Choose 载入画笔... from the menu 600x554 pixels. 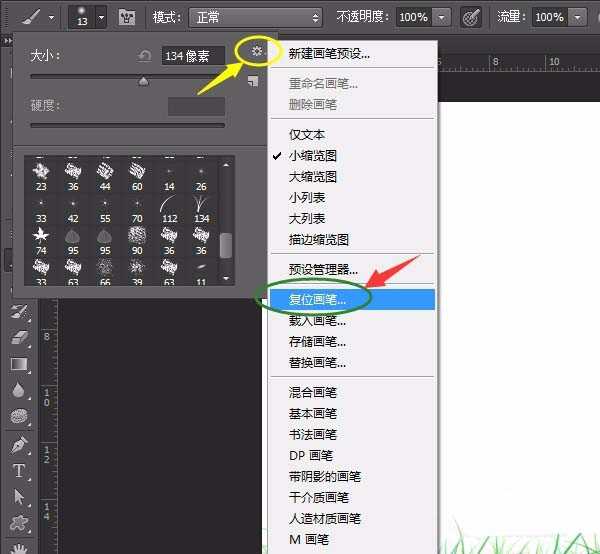pos(317,320)
